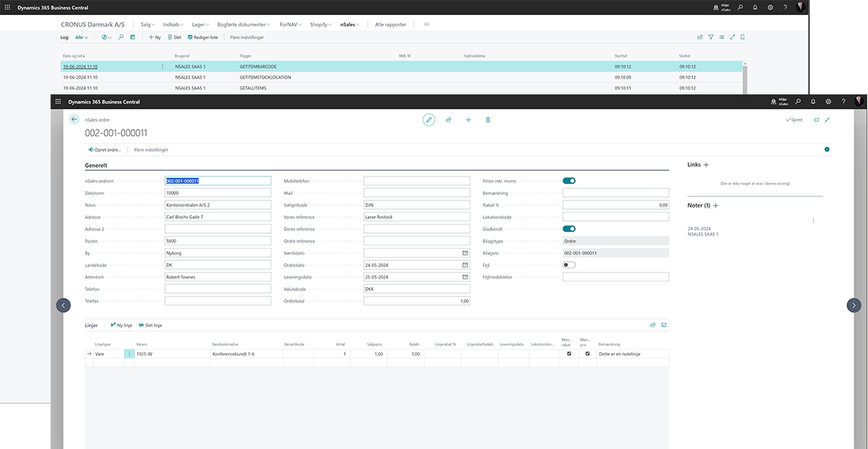Screen dimensions: 868x449
Task: Open settings gear in back window
Action: [770, 7]
